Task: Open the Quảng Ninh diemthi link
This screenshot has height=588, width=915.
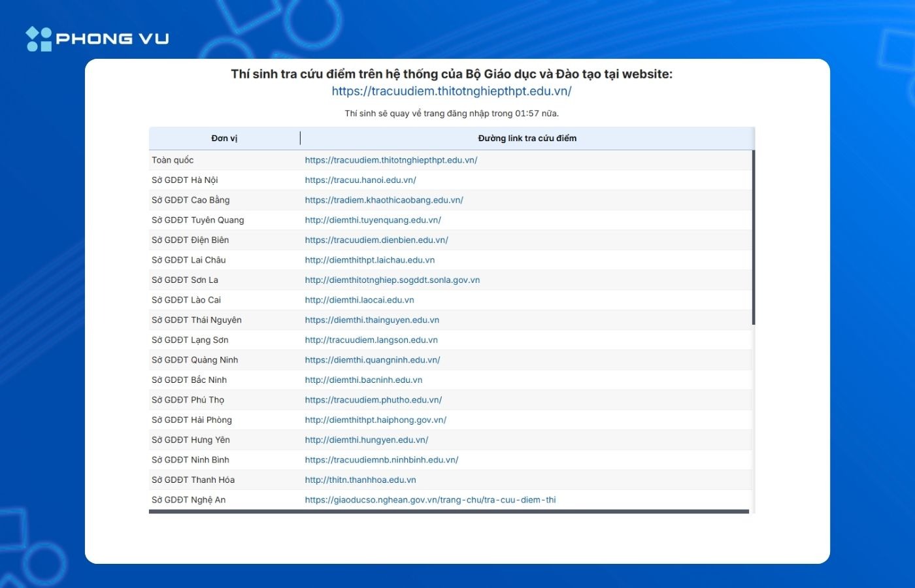Action: 373,360
